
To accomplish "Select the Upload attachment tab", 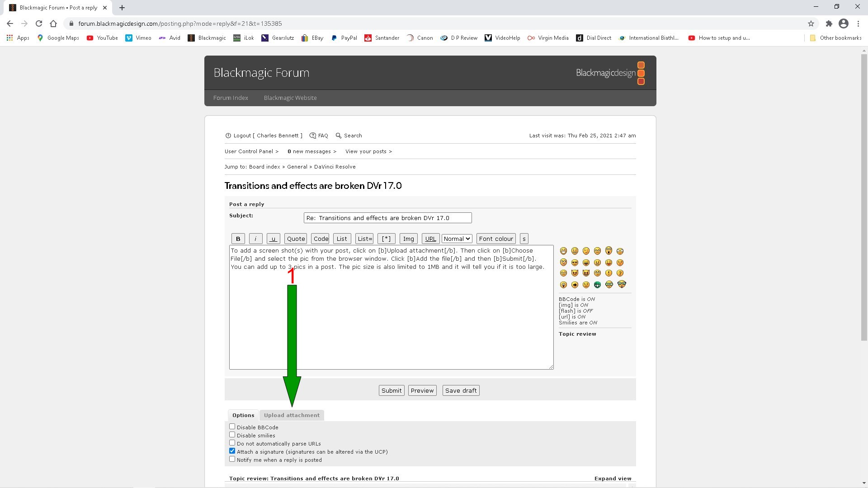I will (x=292, y=415).
